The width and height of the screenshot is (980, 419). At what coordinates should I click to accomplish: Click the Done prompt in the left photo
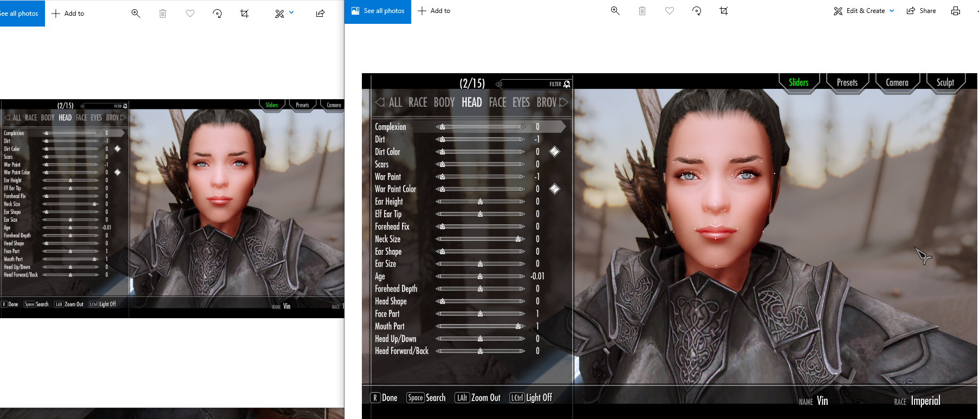[10, 305]
